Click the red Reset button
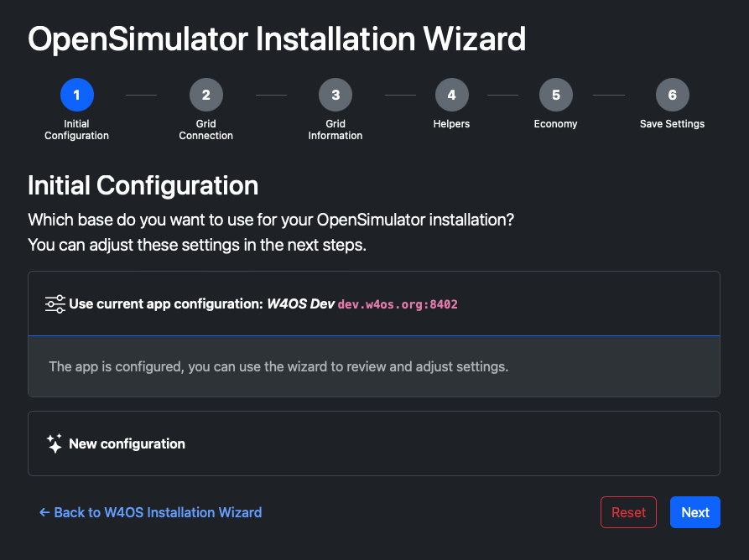Screen dimensions: 749x560 (x=628, y=512)
